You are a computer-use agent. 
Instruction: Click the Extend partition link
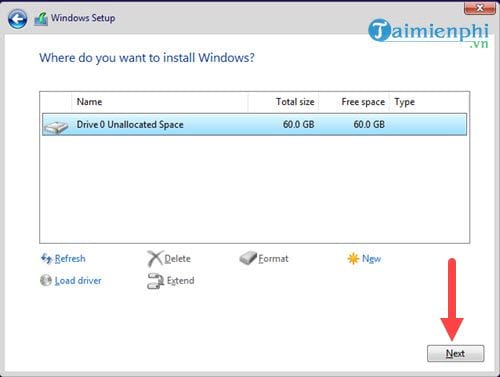click(180, 280)
